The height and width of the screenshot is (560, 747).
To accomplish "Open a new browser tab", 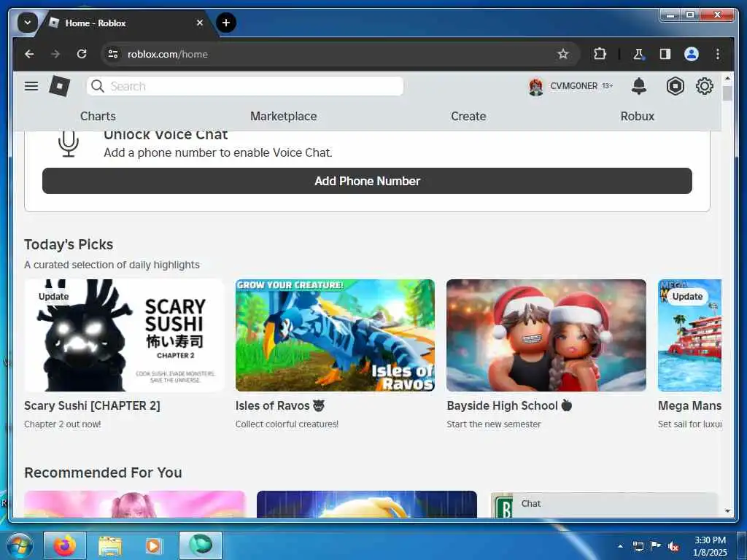I will click(x=226, y=23).
